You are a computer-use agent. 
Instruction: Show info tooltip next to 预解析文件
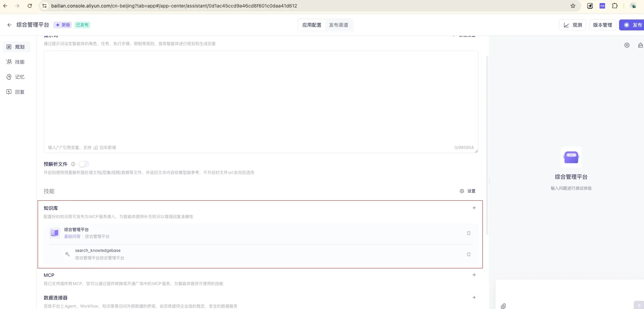[73, 164]
